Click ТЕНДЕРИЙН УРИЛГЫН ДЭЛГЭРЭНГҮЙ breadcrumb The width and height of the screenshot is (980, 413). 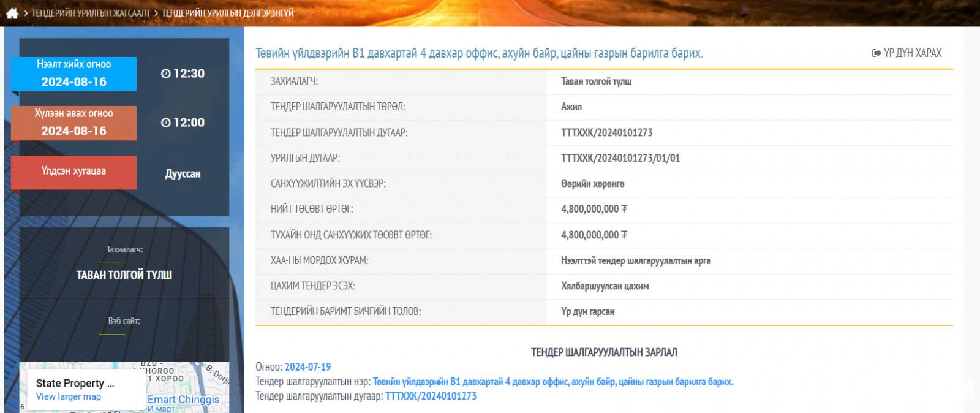click(228, 13)
